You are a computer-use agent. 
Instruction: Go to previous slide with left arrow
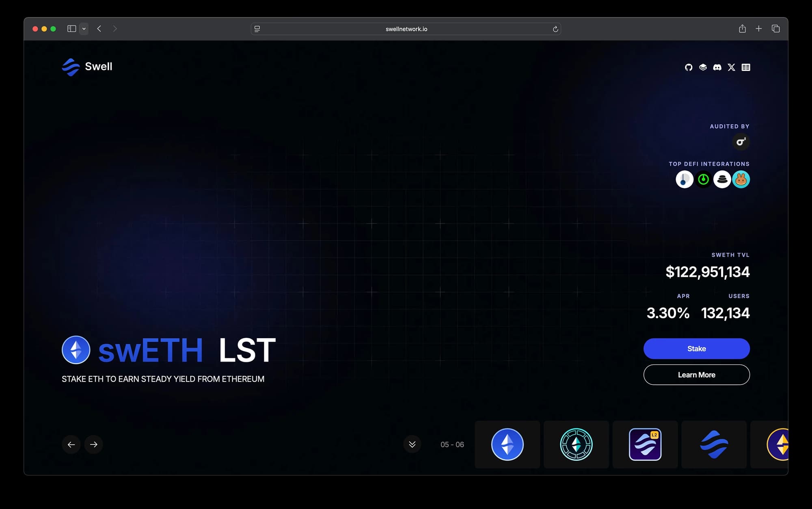[x=71, y=444]
